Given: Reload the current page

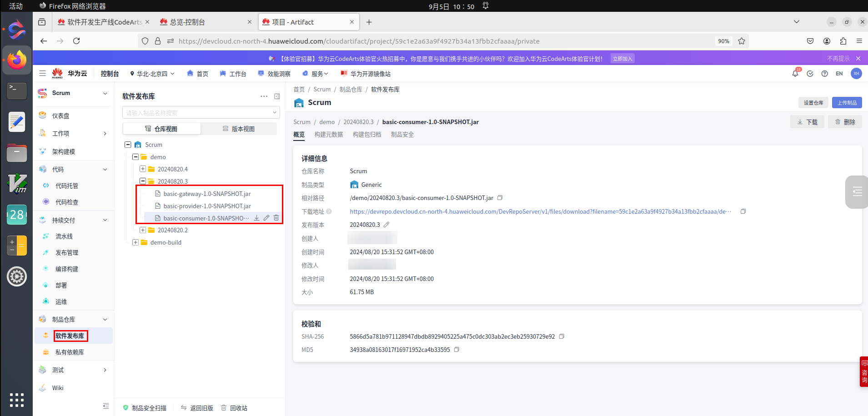Looking at the screenshot, I should click(x=76, y=41).
